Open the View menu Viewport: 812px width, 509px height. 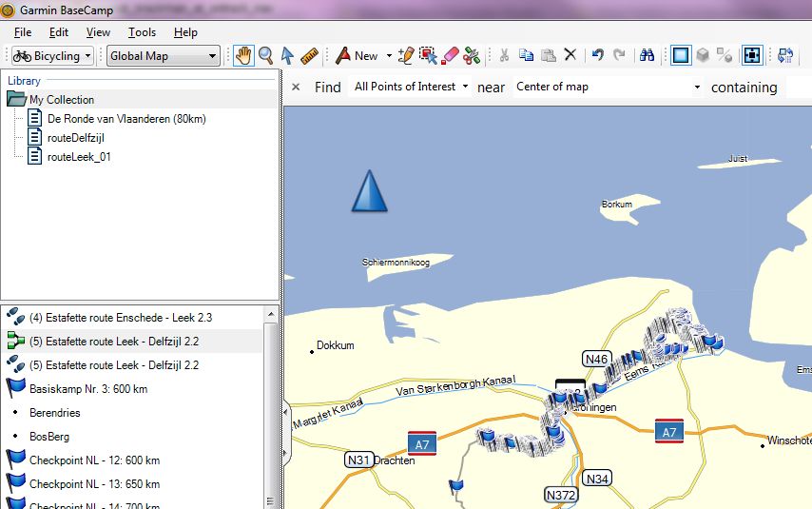tap(98, 32)
